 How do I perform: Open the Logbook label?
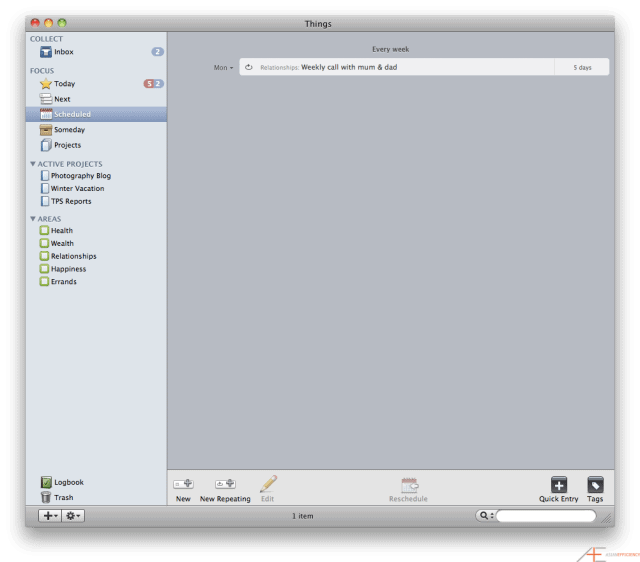tap(69, 482)
